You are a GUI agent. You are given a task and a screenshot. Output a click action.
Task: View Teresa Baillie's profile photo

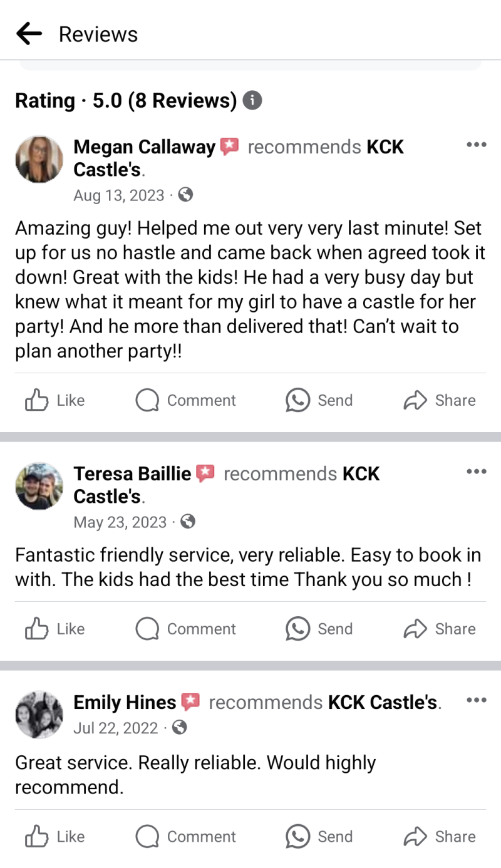(39, 486)
